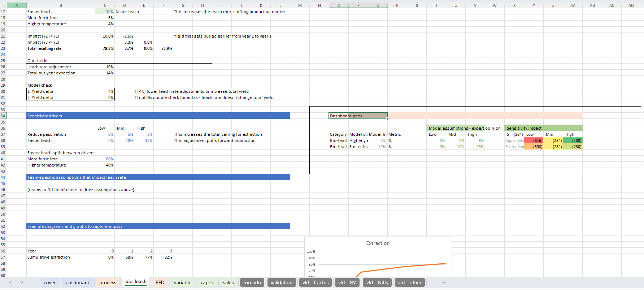Image resolution: width=644 pixels, height=290 pixels.
Task: Click Sensitivity impact green header
Action: click(543, 128)
